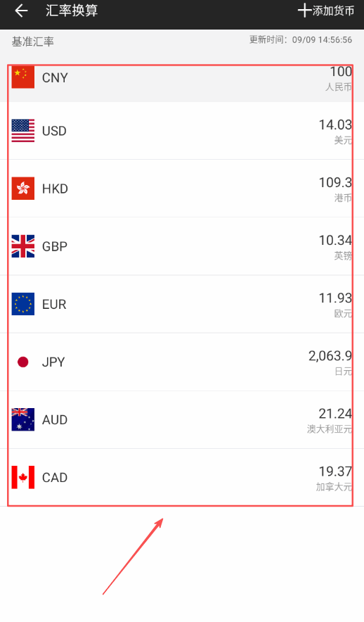Screen dimensions: 364x622
Task: Tap the China flag icon
Action: point(23,77)
